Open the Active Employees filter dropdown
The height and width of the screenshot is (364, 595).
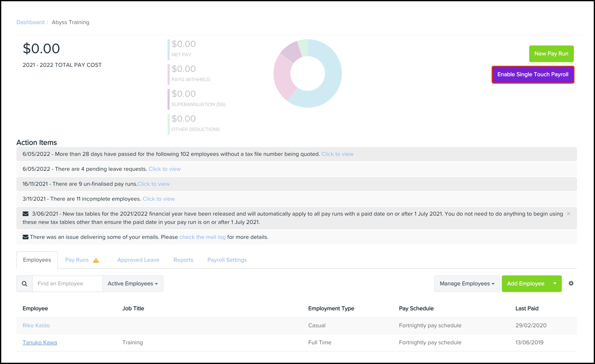pos(133,284)
